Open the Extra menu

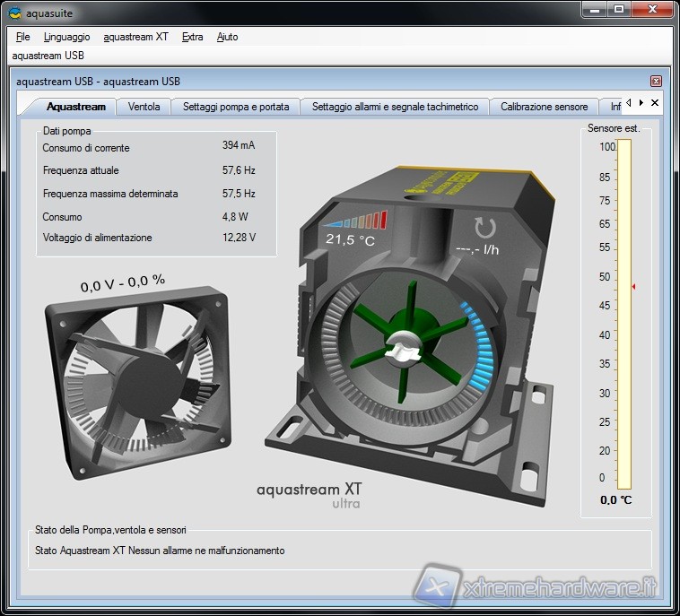pos(192,37)
